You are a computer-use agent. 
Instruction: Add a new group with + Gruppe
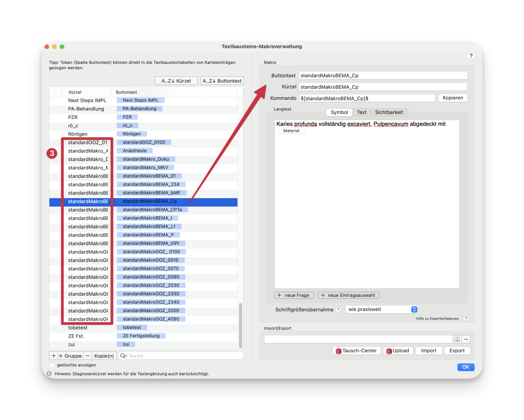[70, 356]
